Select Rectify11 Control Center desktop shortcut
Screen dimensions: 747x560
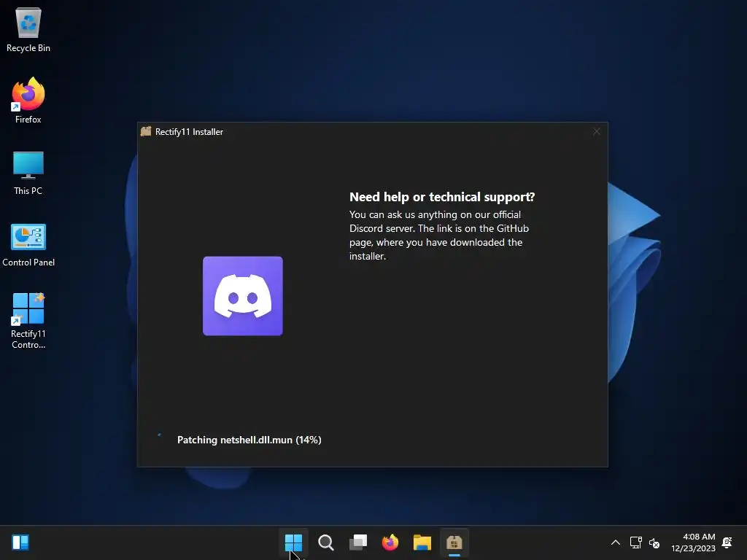click(x=28, y=321)
